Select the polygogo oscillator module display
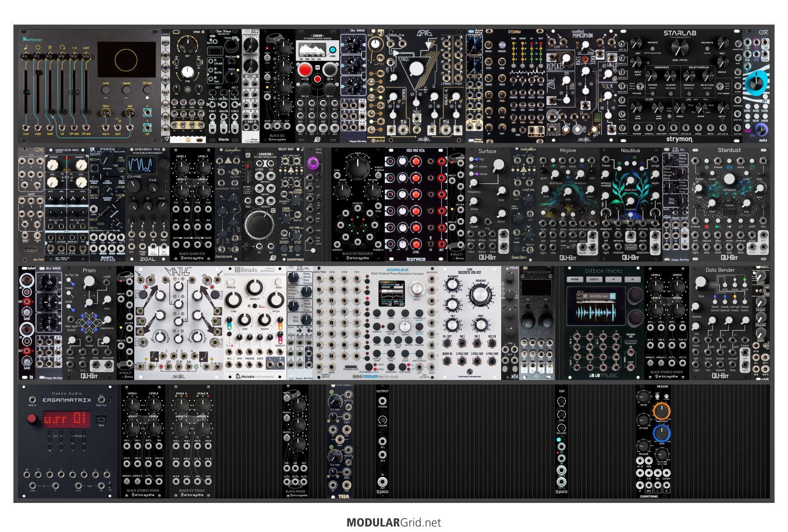The width and height of the screenshot is (788, 532). click(126, 59)
